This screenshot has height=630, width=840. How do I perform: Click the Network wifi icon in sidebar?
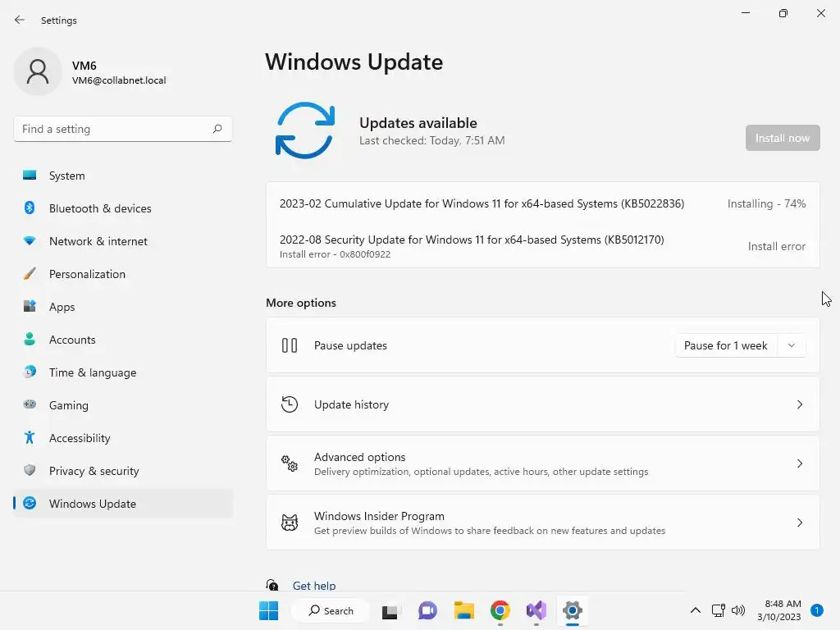[x=30, y=241]
